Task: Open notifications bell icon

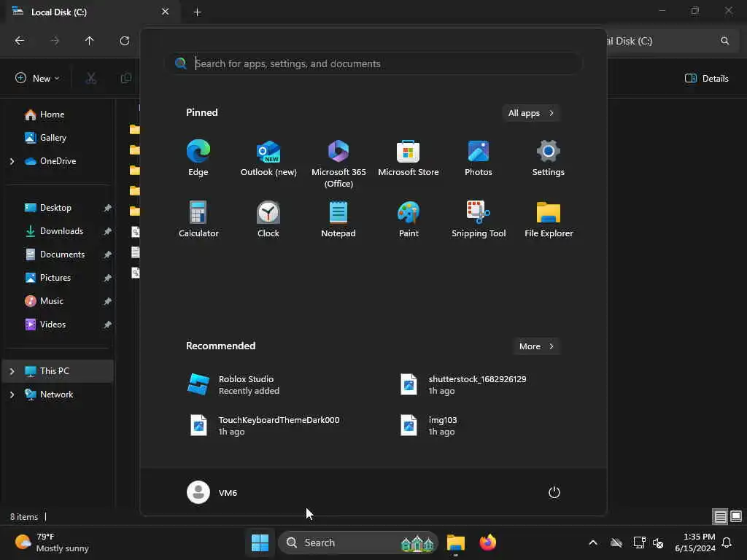Action: coord(727,542)
